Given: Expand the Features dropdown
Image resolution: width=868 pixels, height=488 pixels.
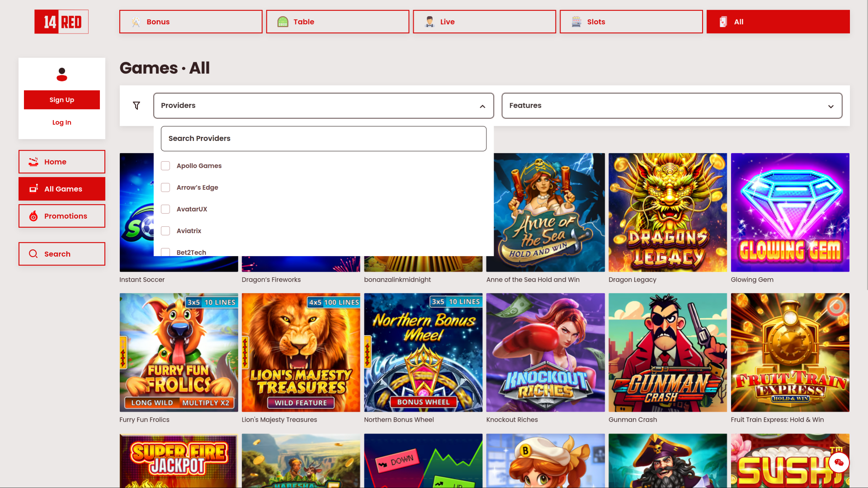Looking at the screenshot, I should point(831,107).
